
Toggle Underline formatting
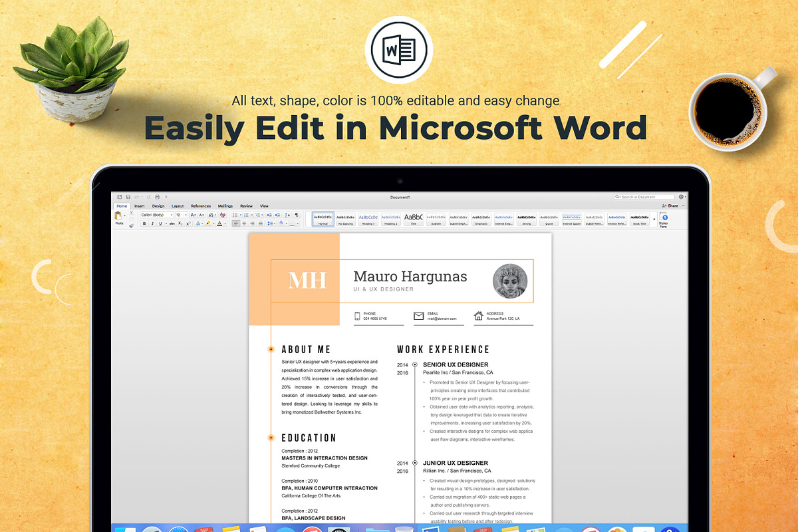click(x=160, y=223)
